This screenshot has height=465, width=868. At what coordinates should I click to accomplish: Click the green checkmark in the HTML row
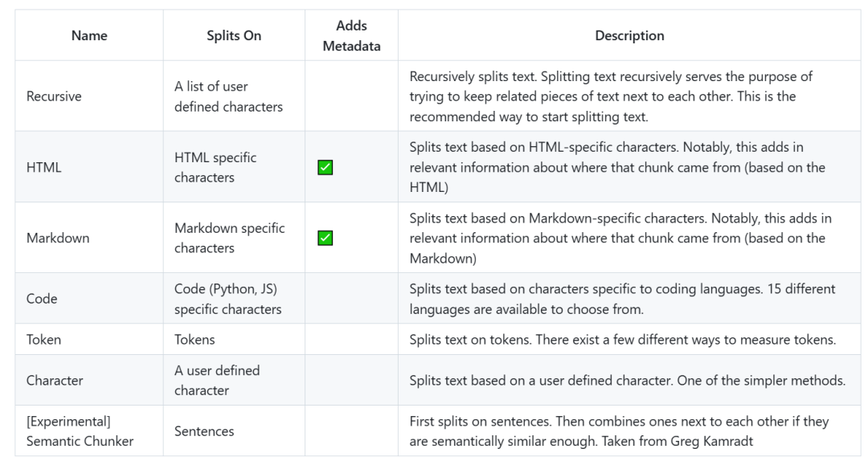click(325, 168)
